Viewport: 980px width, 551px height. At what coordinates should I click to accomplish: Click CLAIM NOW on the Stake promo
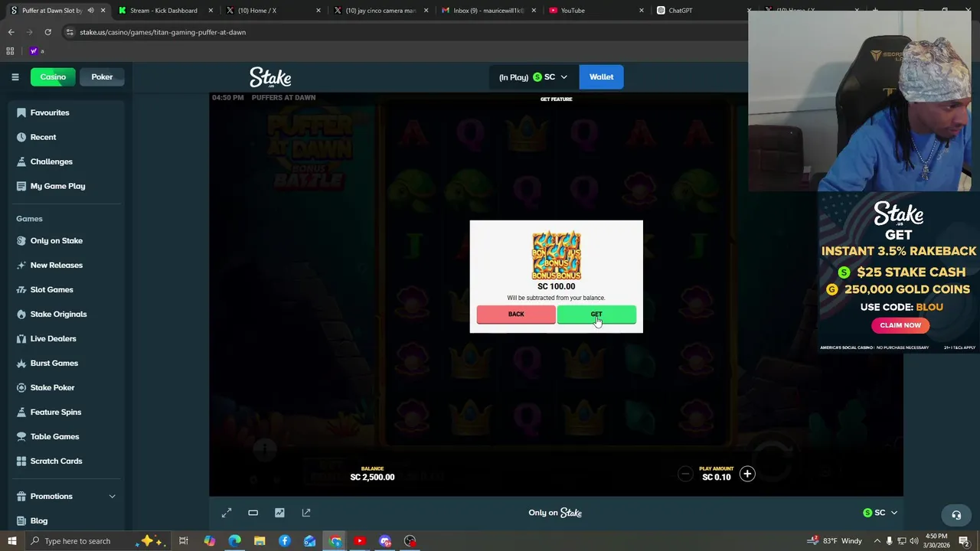[x=900, y=325]
